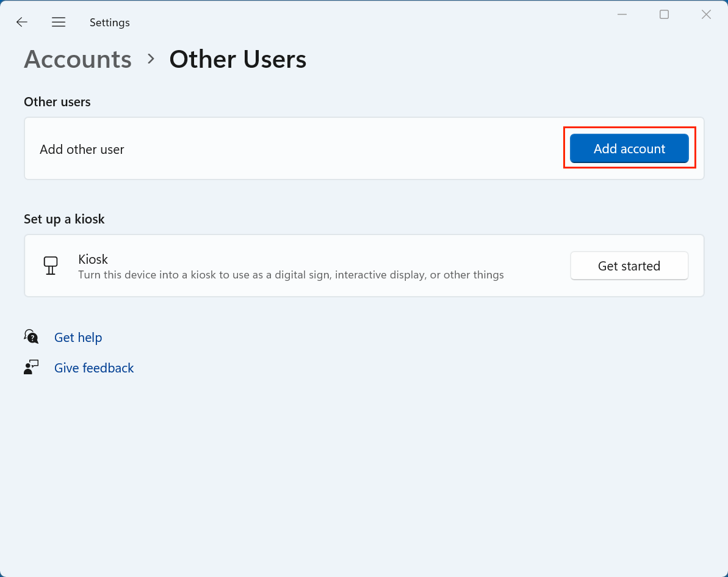Open the Get help link
The height and width of the screenshot is (577, 728).
pyautogui.click(x=78, y=338)
